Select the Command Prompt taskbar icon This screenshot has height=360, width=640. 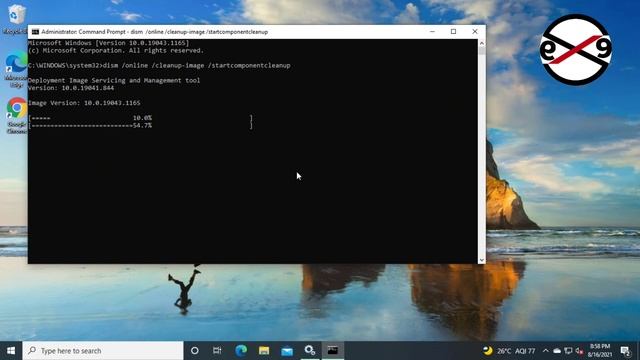(x=333, y=351)
